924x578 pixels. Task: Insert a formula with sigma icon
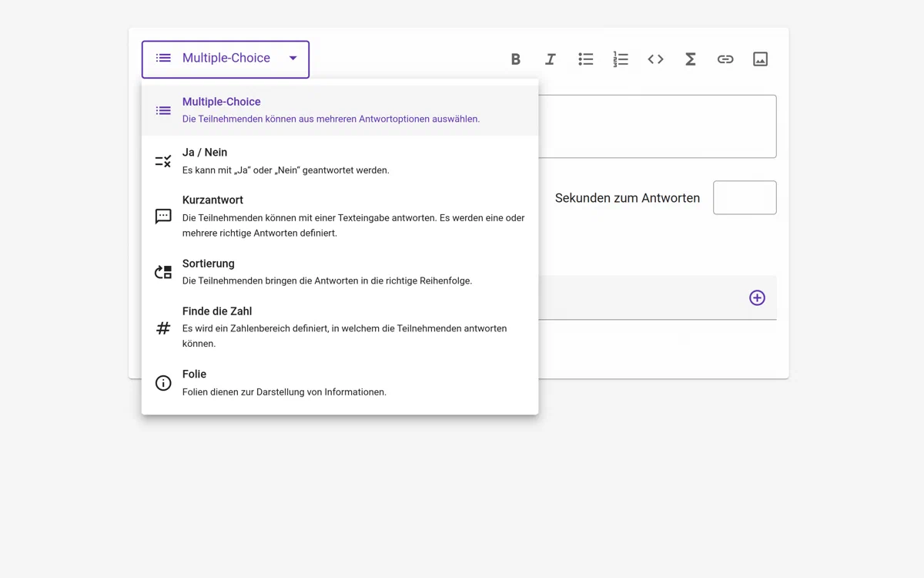(x=691, y=59)
